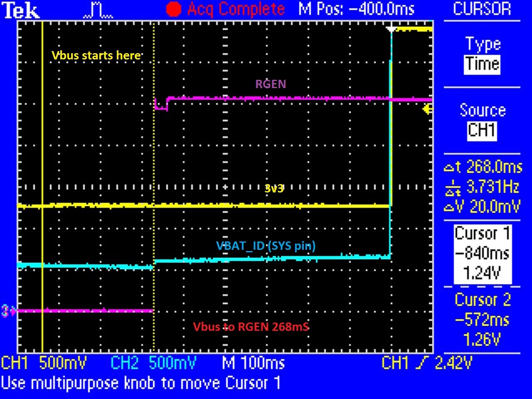Click the M 100ms timebase readout
532x399 pixels.
pos(254,364)
